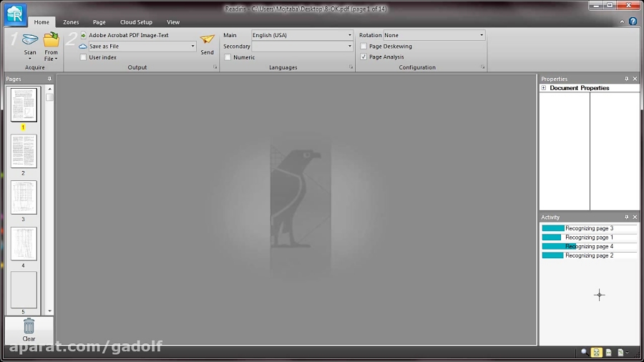Click the Send paper plane icon

click(208, 39)
